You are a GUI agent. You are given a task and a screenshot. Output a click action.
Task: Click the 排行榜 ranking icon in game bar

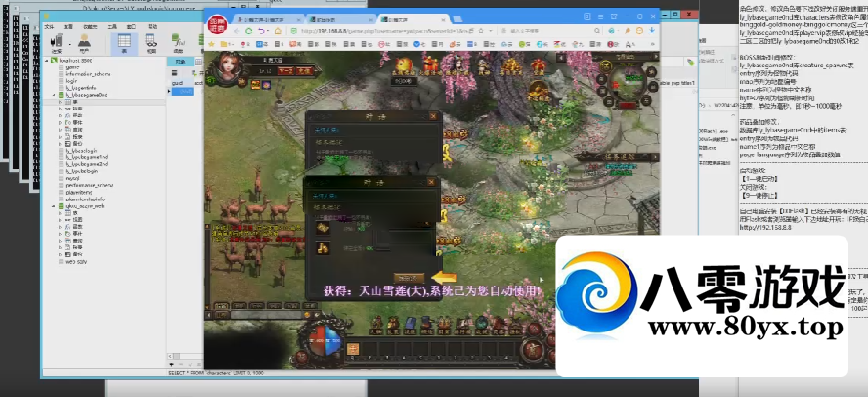(463, 325)
